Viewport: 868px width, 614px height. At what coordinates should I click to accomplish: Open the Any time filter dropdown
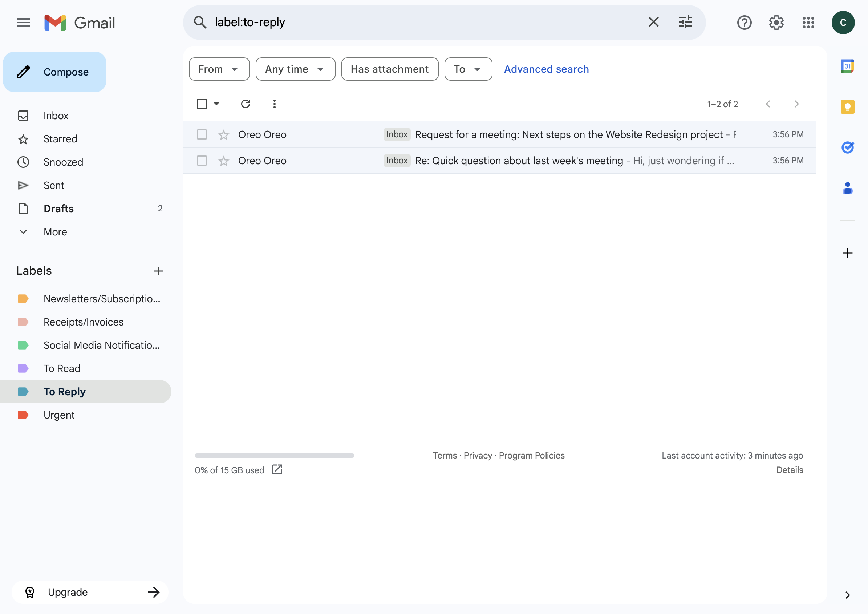click(295, 69)
